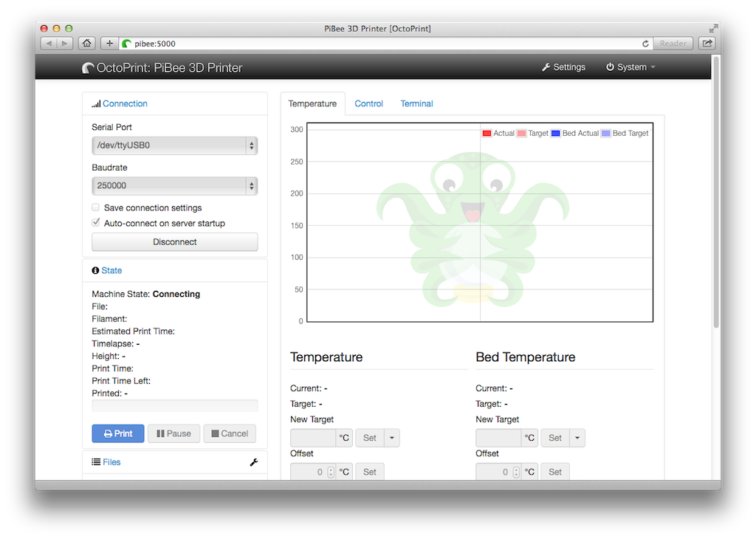Click the hotend Offset input field
Screen dimensions: 756x539
pos(313,472)
